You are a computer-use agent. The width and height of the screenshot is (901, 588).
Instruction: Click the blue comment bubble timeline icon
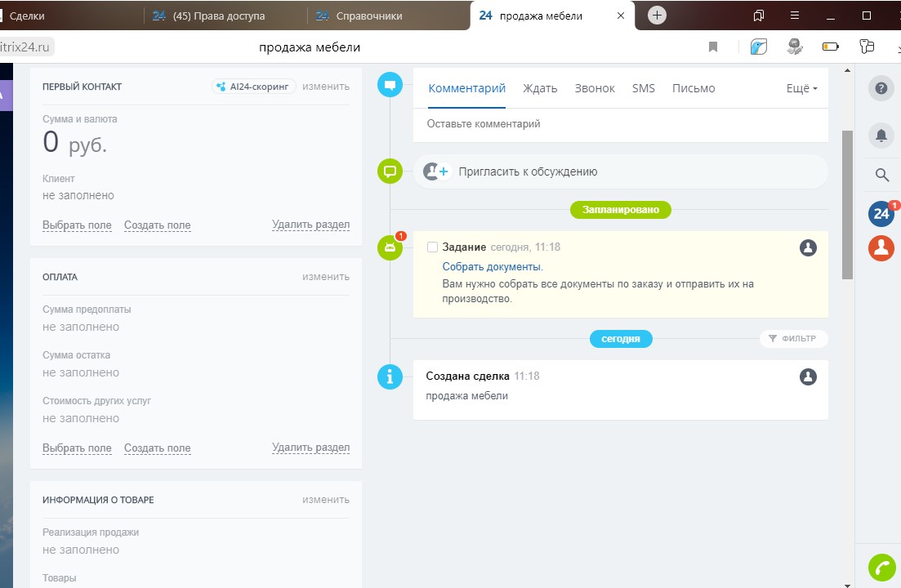coord(390,85)
